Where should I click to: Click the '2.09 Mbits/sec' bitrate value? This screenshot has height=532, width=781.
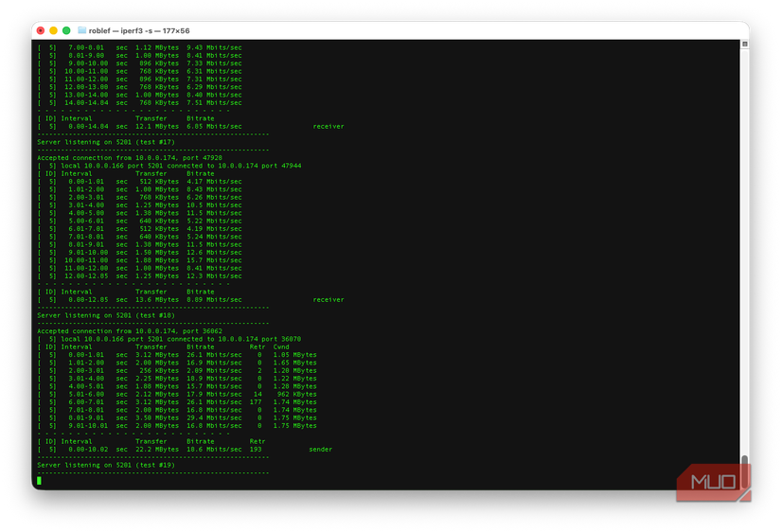[214, 371]
